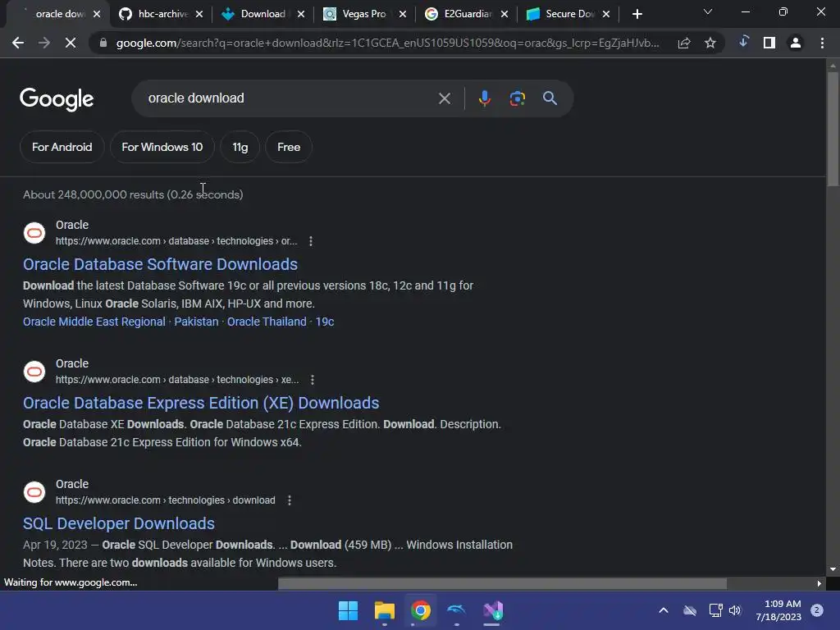The image size is (840, 630).
Task: Click the second result's oracle.com xe URL
Action: click(x=177, y=380)
